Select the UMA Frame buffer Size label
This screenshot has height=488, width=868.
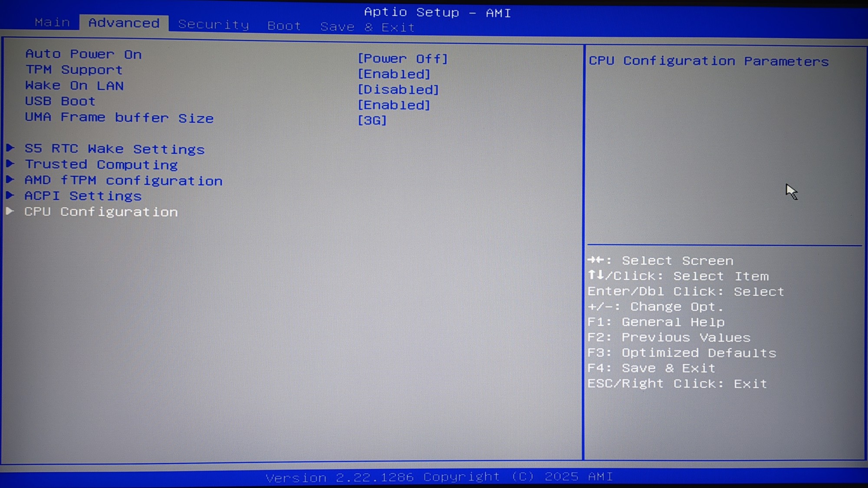pos(119,118)
